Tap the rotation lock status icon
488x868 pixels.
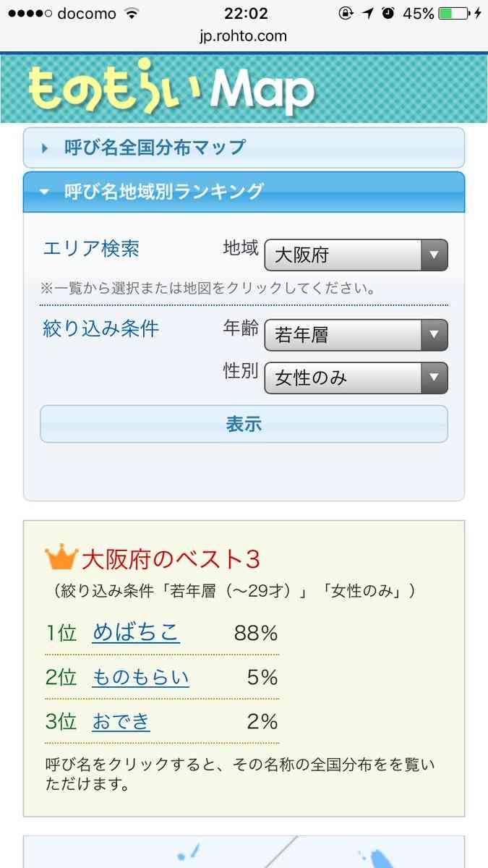pyautogui.click(x=346, y=14)
